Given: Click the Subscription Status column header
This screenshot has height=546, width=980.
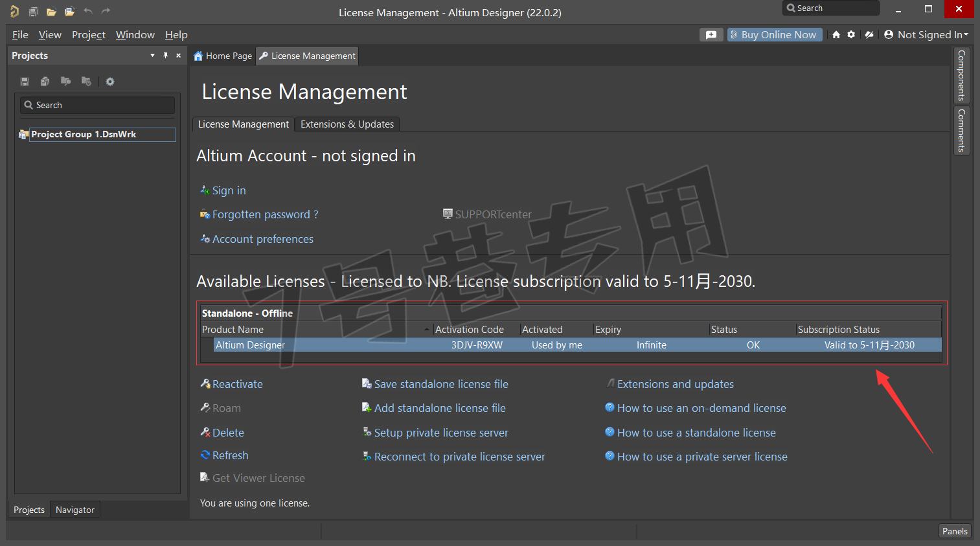Looking at the screenshot, I should [869, 330].
